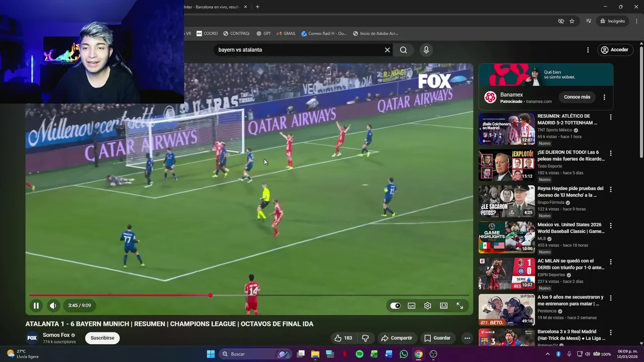Screen dimensions: 644x362
Task: Open 'Reyna Haydee pide pruebas' video title
Action: 570,192
